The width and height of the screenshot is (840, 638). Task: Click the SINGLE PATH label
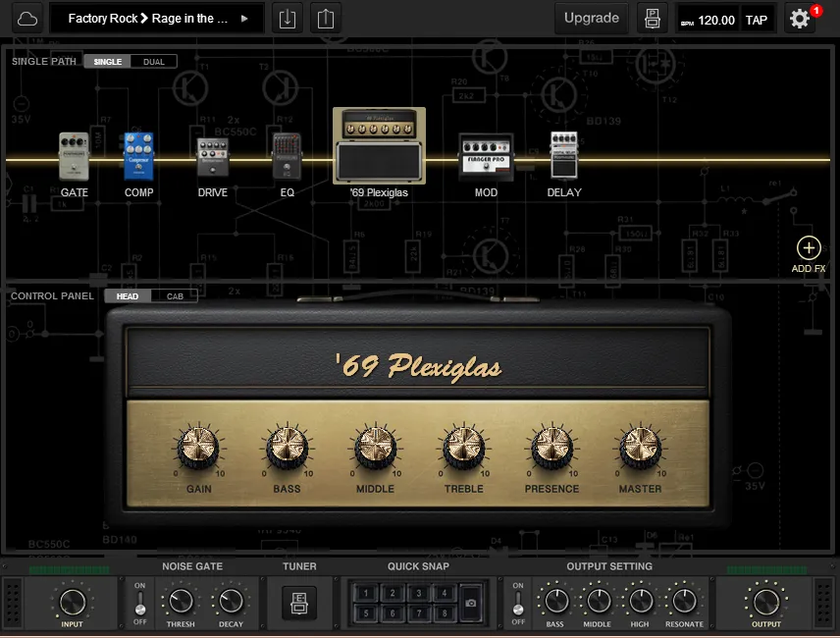tap(44, 62)
